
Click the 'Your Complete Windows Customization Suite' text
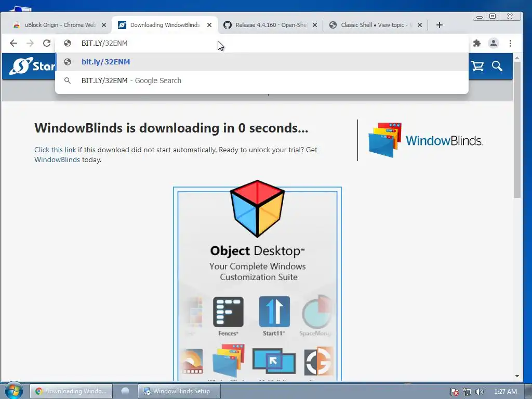[x=258, y=271]
